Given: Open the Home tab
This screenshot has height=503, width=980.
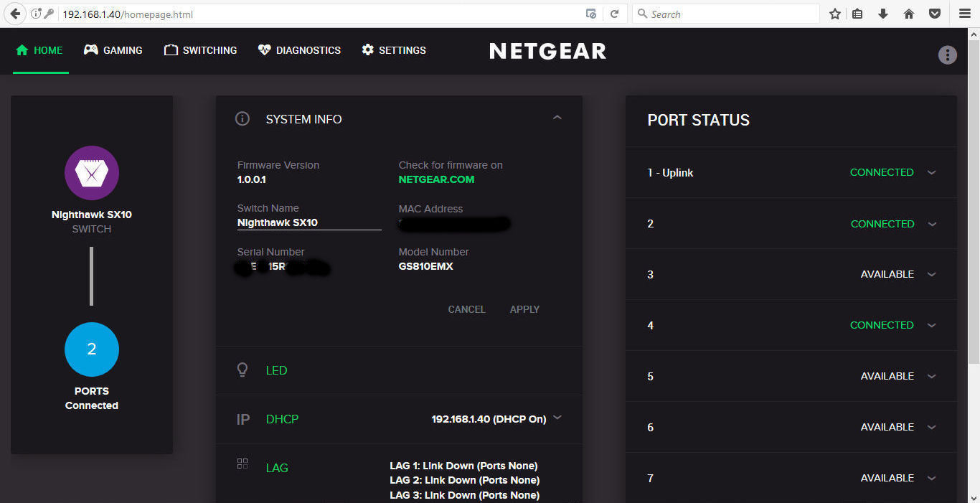Looking at the screenshot, I should point(39,50).
